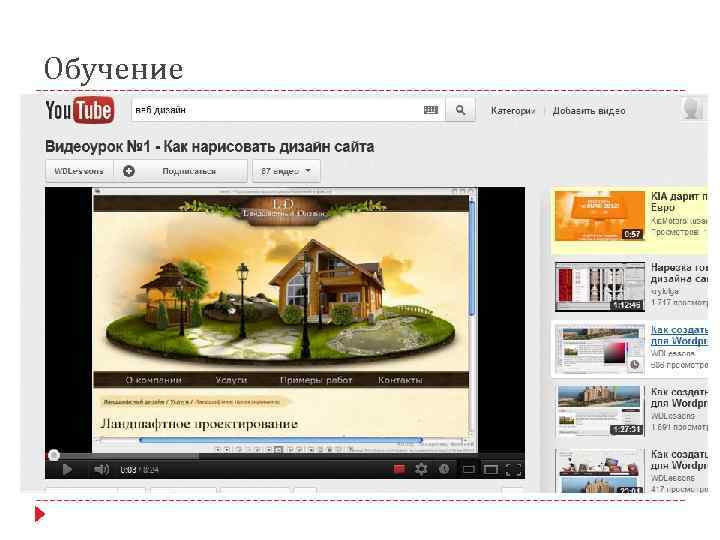Screen dimensions: 720x540
Task: Click the video title Видеоурок №1
Action: (x=209, y=147)
